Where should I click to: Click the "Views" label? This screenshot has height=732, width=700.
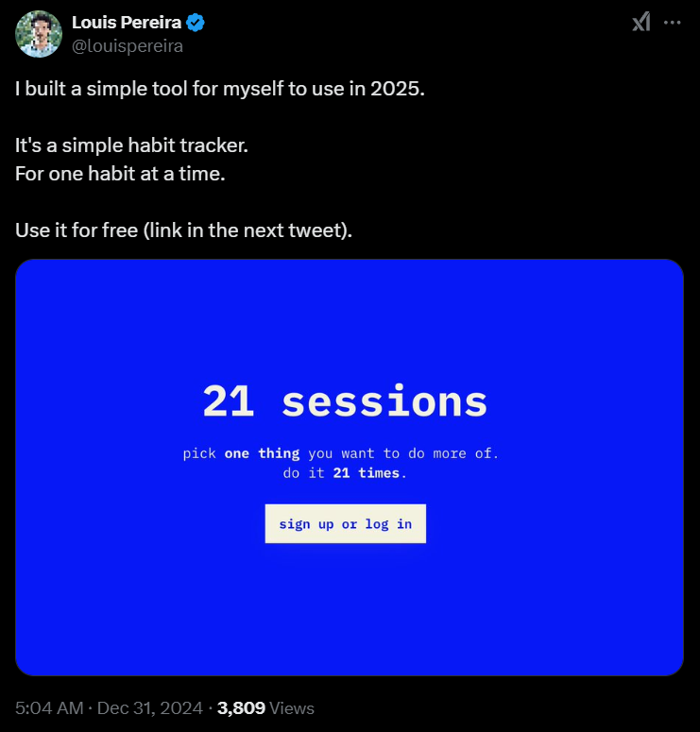click(292, 707)
